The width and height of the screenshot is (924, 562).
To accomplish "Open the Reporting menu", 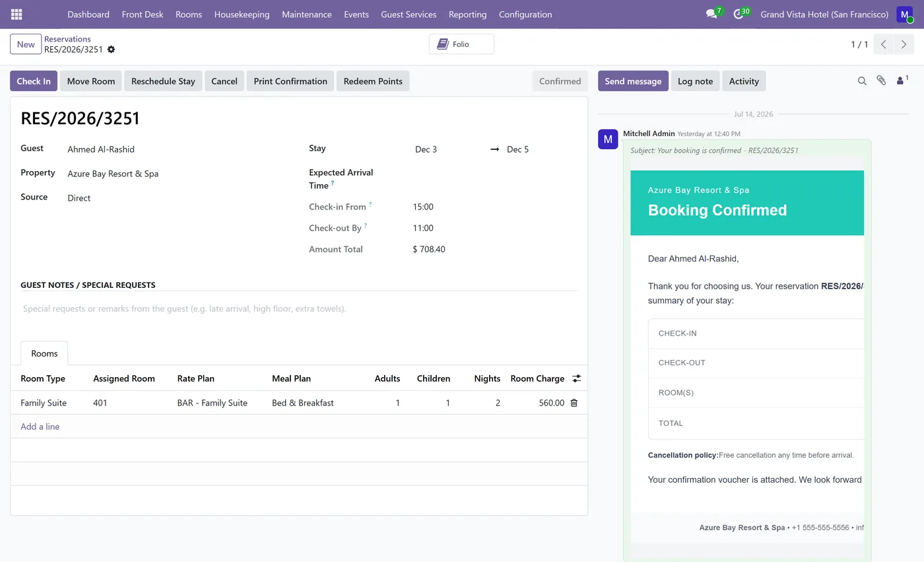I will 467,14.
